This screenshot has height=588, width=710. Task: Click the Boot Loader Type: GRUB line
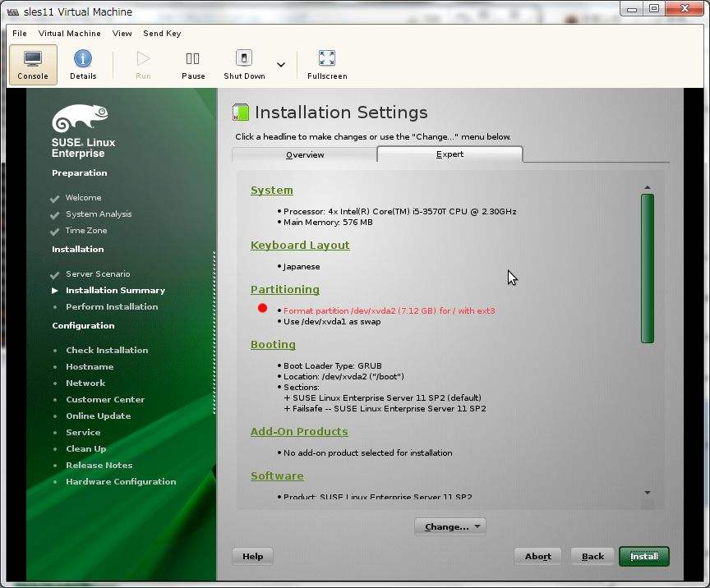[332, 365]
